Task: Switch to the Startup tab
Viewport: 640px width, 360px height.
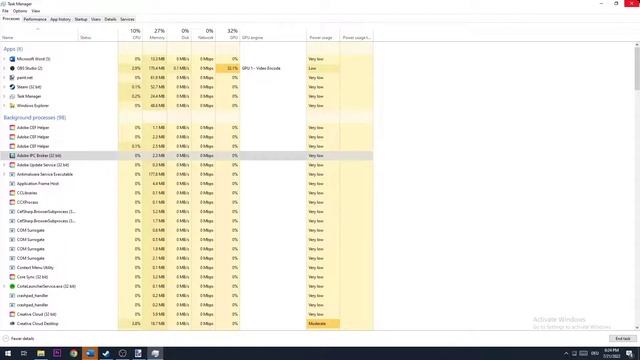Action: pos(81,19)
